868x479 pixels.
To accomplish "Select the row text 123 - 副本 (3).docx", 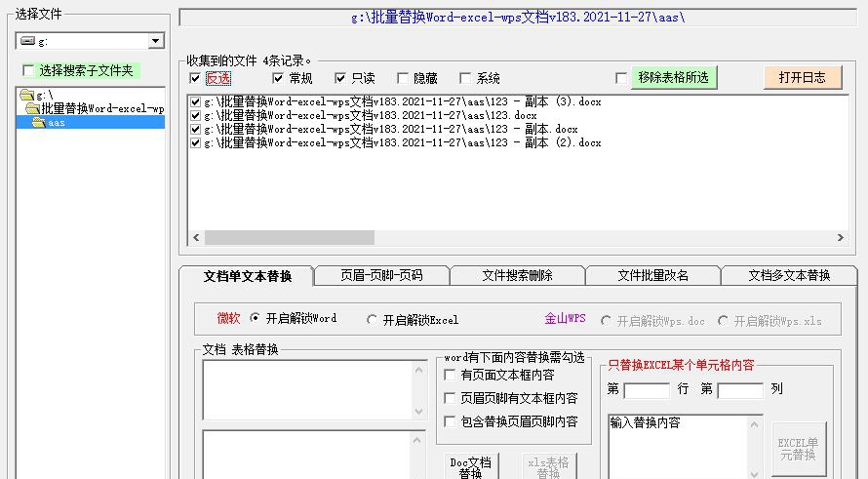I will pos(403,101).
